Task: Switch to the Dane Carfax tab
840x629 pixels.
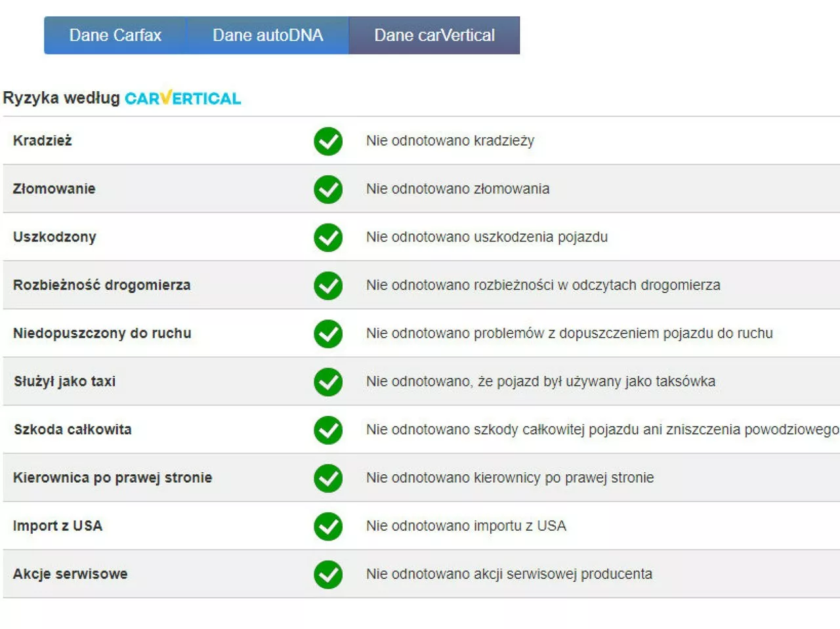Action: (x=115, y=35)
